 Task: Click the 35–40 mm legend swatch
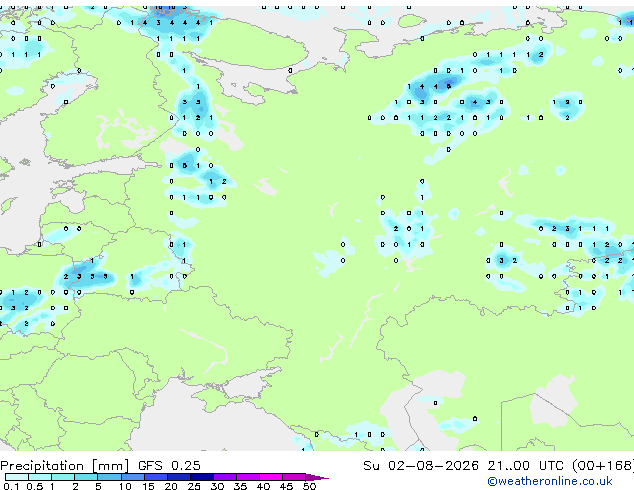tap(248, 477)
